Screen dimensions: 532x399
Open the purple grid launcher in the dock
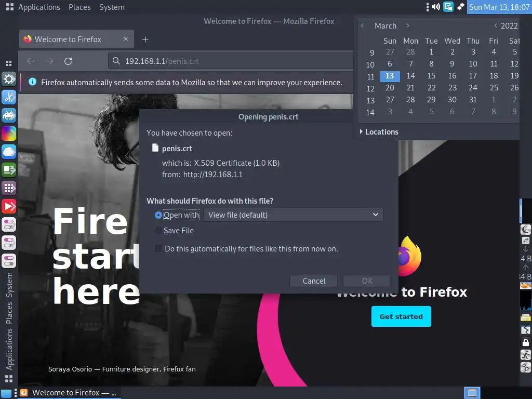[x=9, y=188]
